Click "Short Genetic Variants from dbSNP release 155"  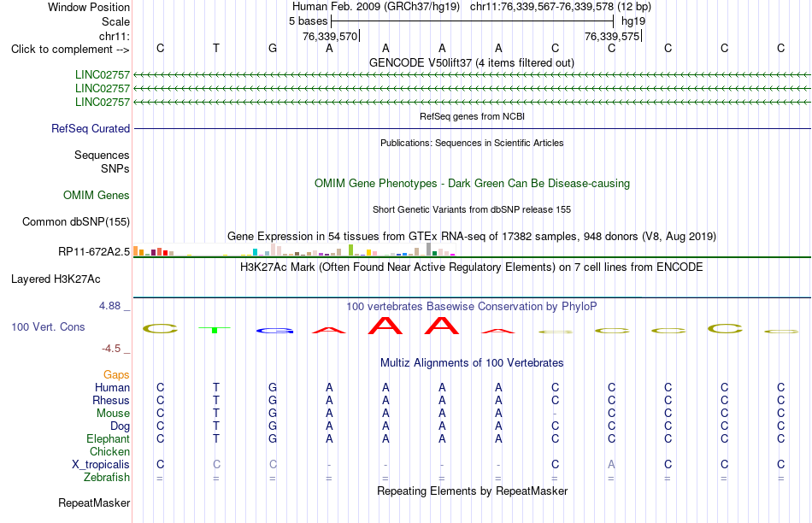coord(472,209)
